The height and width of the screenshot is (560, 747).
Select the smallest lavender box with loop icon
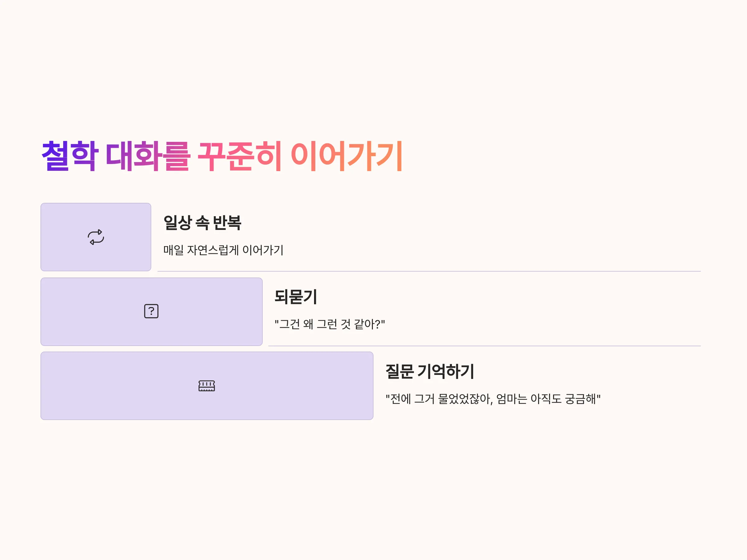click(x=96, y=237)
